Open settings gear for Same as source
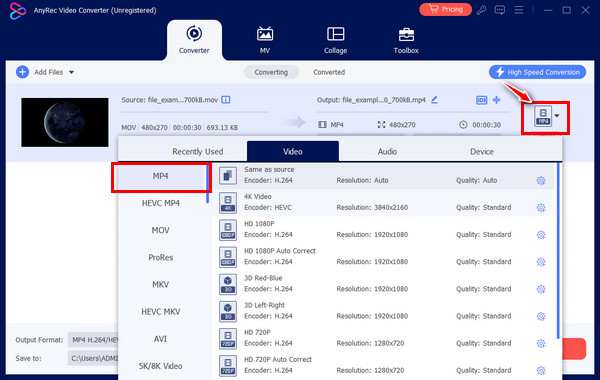 541,180
